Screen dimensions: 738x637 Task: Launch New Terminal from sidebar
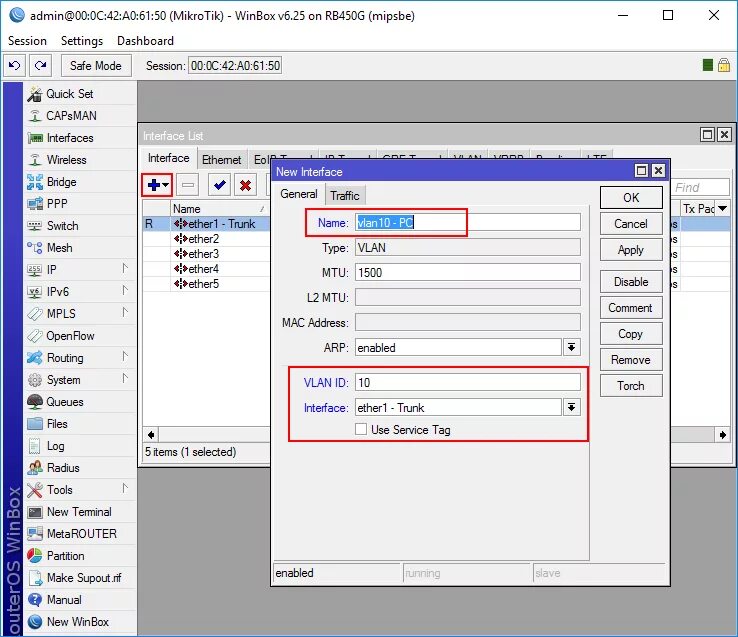(x=79, y=512)
